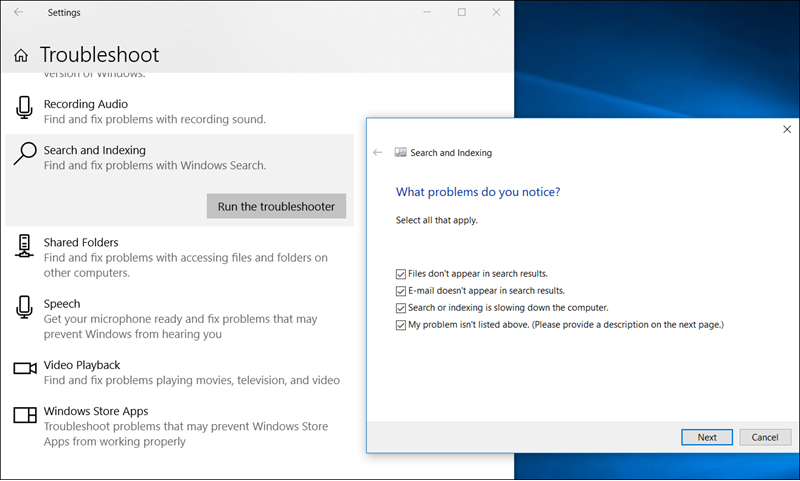800x481 pixels.
Task: Click the Settings window title text
Action: point(64,12)
